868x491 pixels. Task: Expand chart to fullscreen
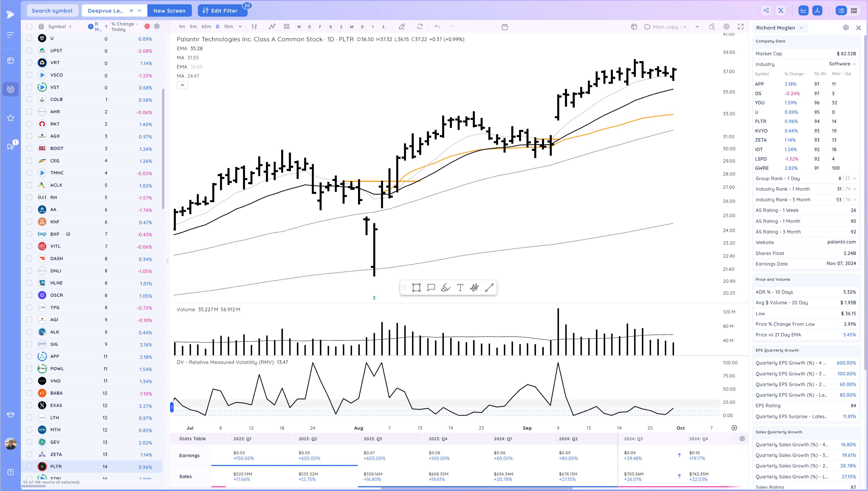point(741,27)
